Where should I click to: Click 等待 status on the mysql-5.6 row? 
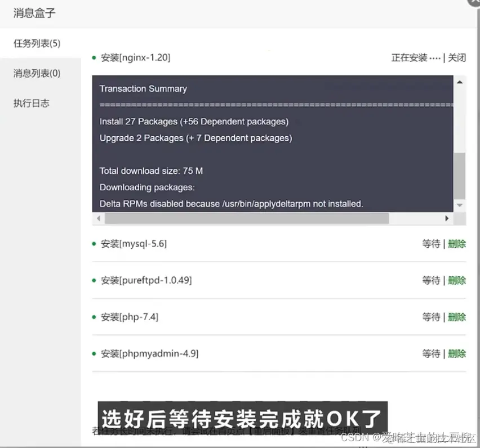432,244
